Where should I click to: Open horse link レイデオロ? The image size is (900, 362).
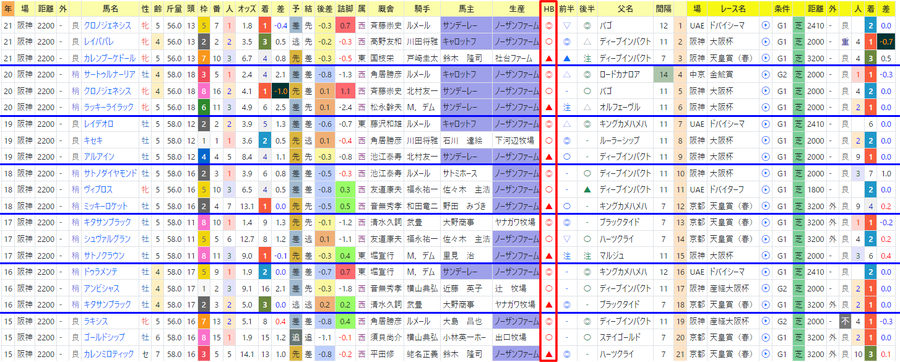tap(98, 124)
